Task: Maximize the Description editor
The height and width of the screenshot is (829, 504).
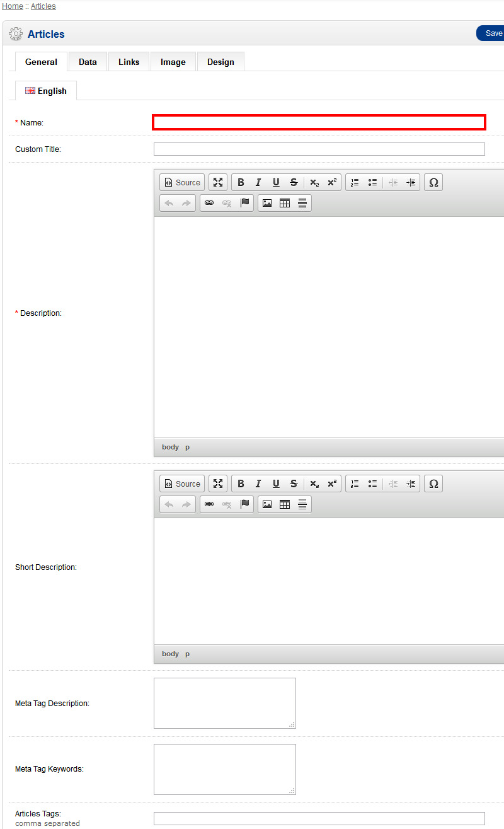Action: (218, 182)
